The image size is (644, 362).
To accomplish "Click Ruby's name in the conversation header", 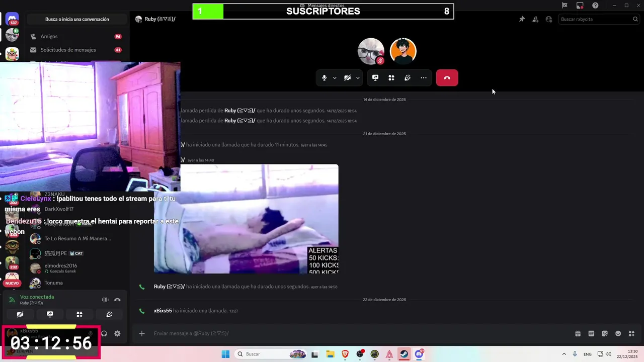I will pos(159,19).
